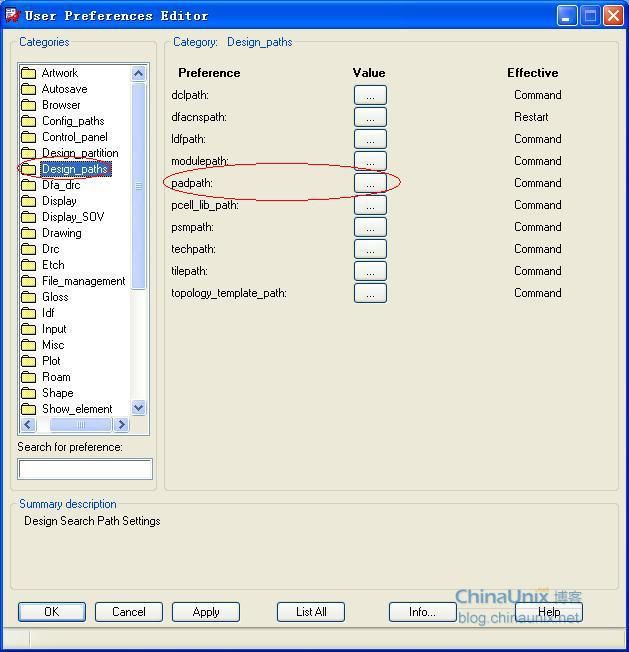Click the Cancel button
Viewport: 629px width, 652px height.
(129, 612)
